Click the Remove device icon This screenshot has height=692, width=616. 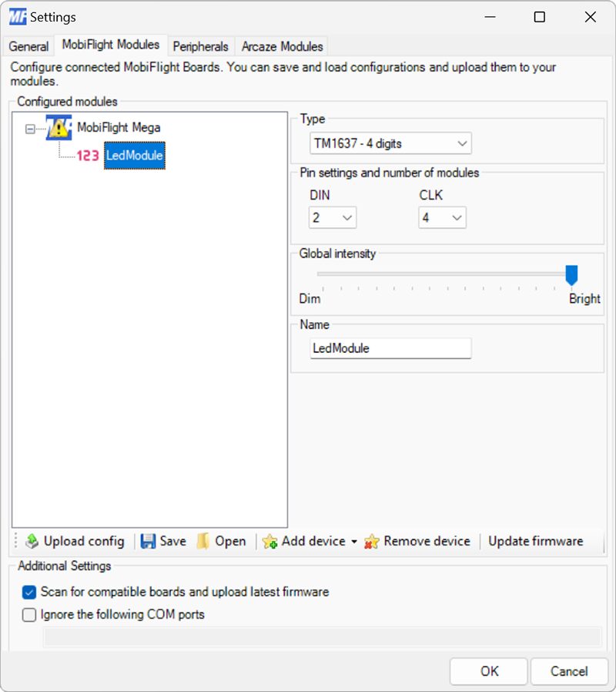[x=372, y=541]
